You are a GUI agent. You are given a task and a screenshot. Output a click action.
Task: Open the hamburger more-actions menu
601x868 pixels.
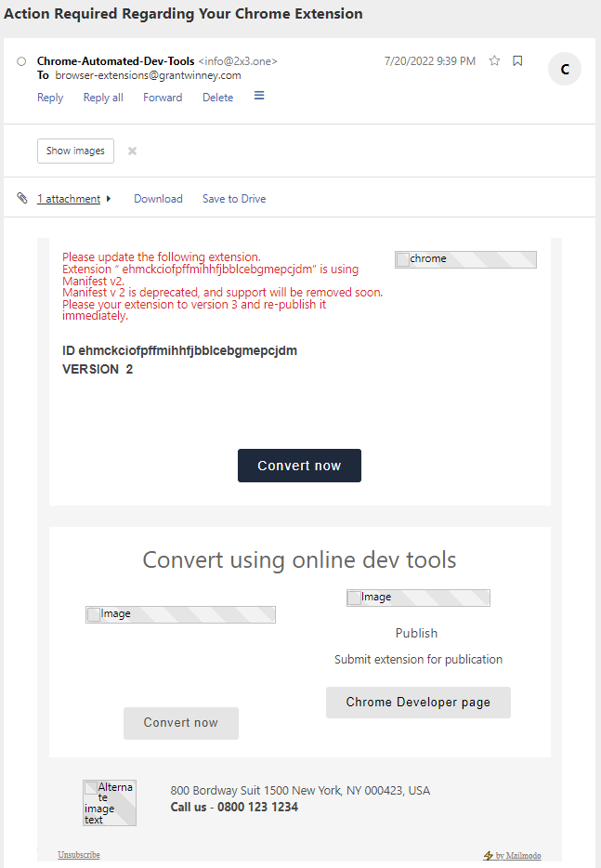259,96
